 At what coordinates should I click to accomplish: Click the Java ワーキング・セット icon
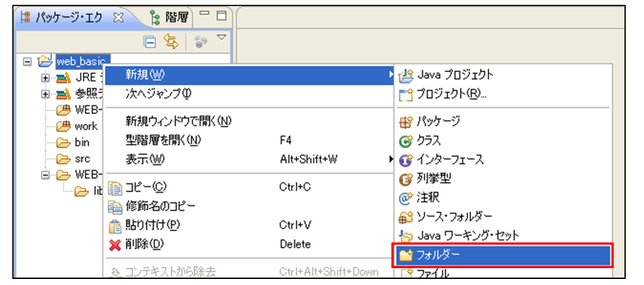click(x=406, y=236)
